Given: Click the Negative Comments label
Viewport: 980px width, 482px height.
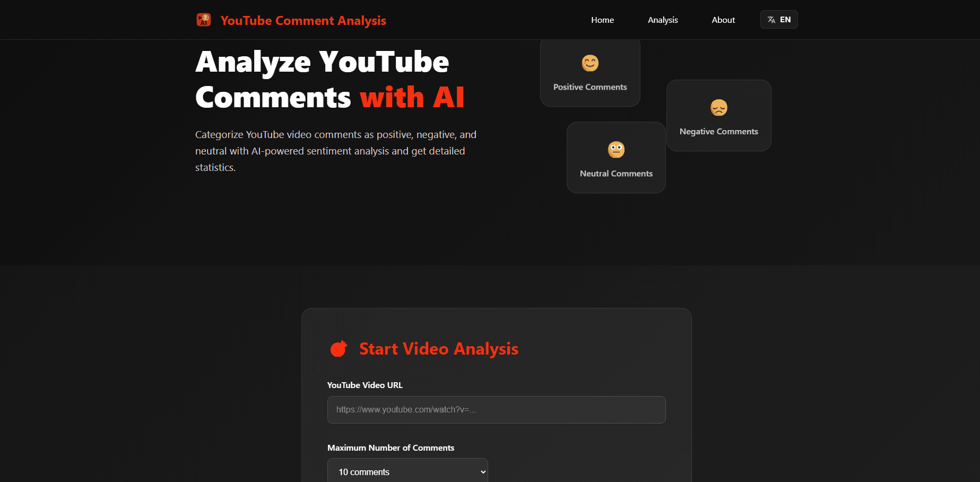Looking at the screenshot, I should tap(719, 132).
